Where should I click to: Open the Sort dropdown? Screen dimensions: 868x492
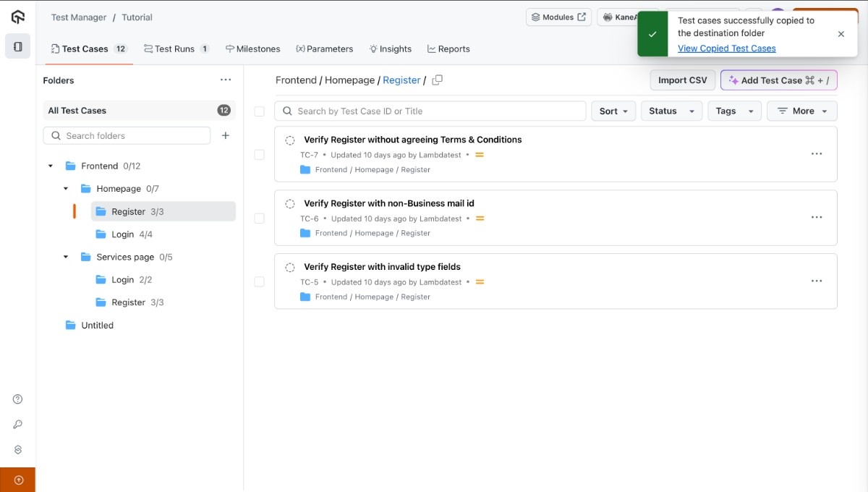[x=613, y=111]
